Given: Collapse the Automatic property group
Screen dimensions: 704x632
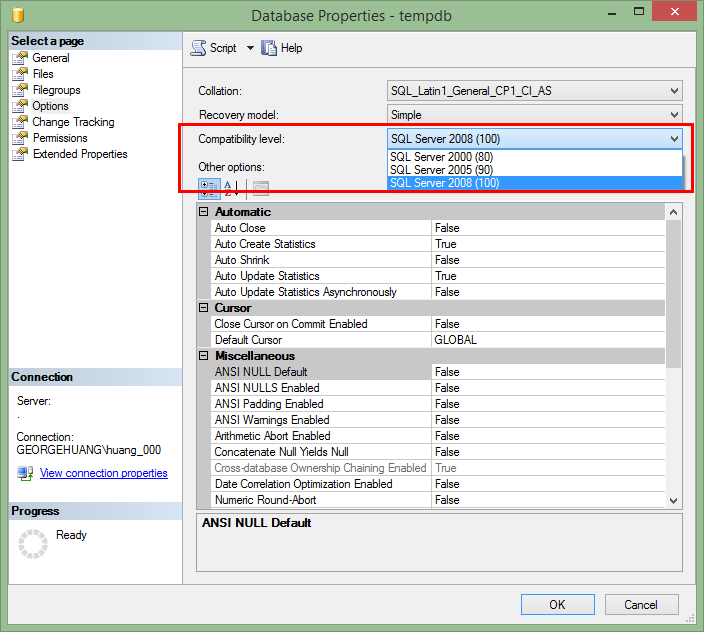Looking at the screenshot, I should pos(204,212).
